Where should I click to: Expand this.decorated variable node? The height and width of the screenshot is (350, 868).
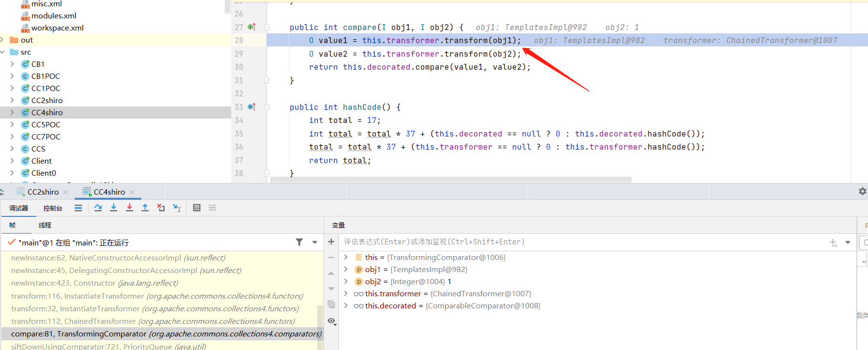[346, 305]
